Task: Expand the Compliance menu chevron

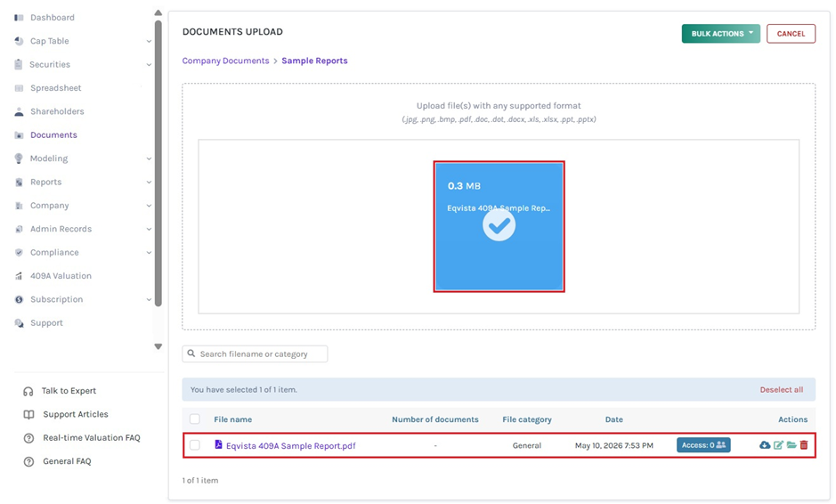Action: 149,252
